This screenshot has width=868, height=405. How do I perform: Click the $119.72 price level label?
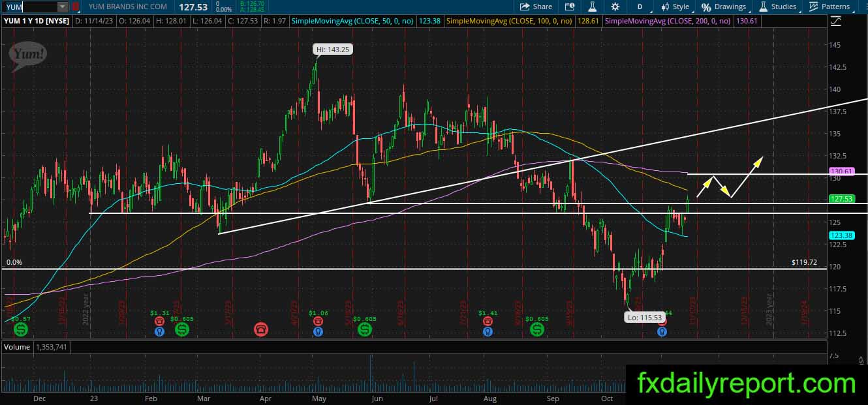pyautogui.click(x=804, y=262)
